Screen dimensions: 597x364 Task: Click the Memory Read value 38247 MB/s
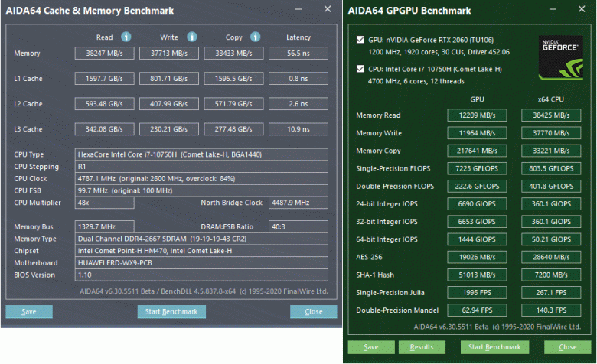tap(105, 54)
